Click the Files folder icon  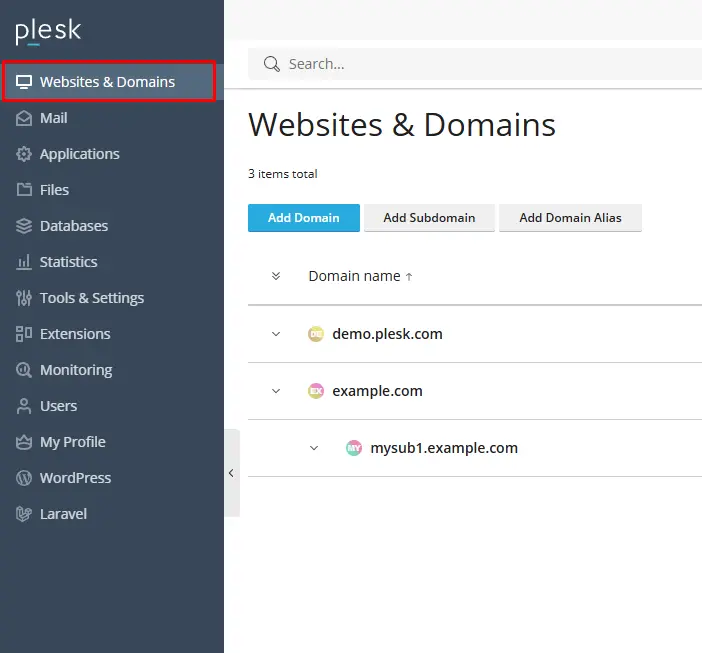tap(24, 190)
